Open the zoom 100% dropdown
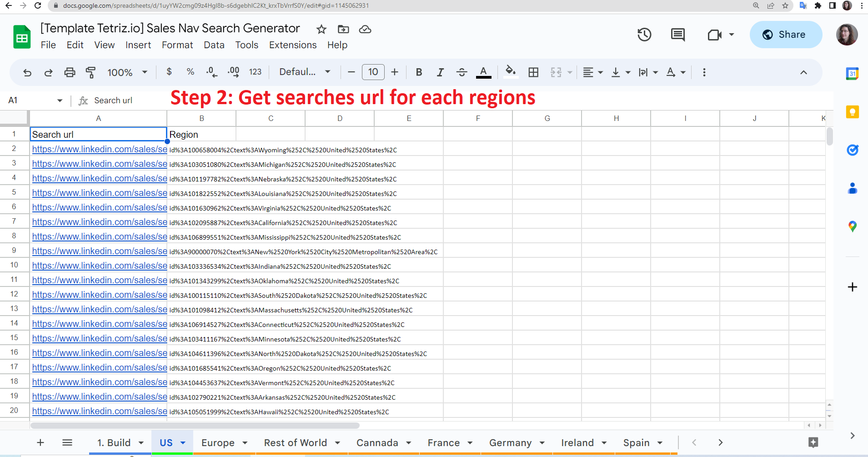The height and width of the screenshot is (457, 868). [x=127, y=72]
